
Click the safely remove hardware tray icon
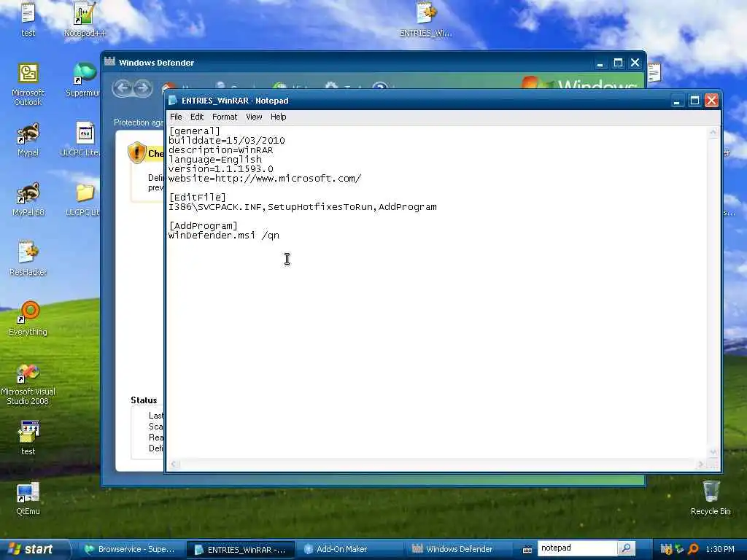coord(679,548)
